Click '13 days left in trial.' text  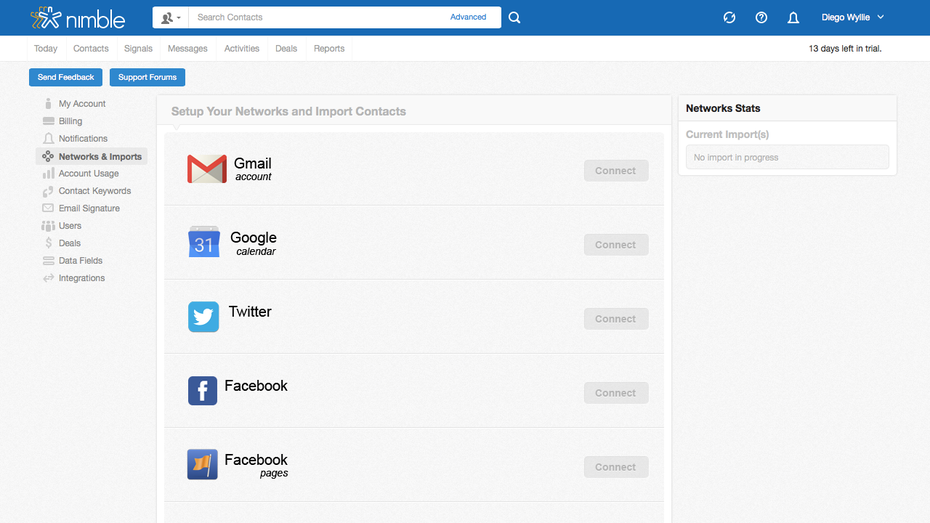845,49
